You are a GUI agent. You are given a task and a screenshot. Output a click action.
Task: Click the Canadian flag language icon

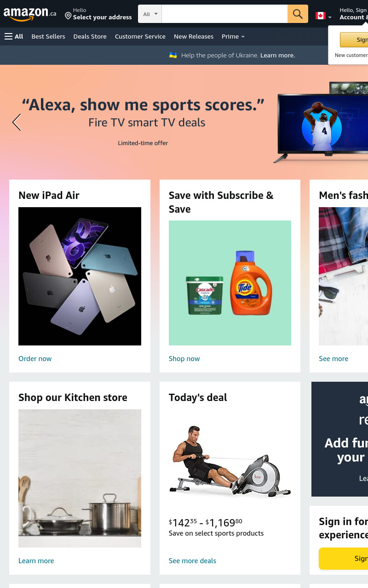coord(321,16)
